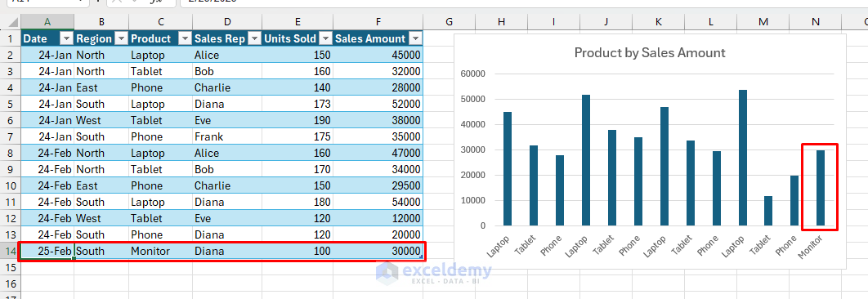Select the Units Sold cell with 180

coord(298,202)
